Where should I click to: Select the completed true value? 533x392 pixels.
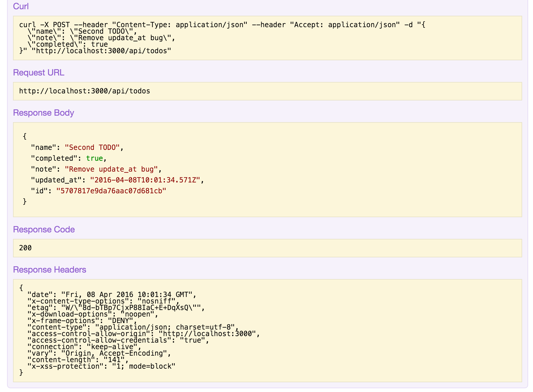94,158
